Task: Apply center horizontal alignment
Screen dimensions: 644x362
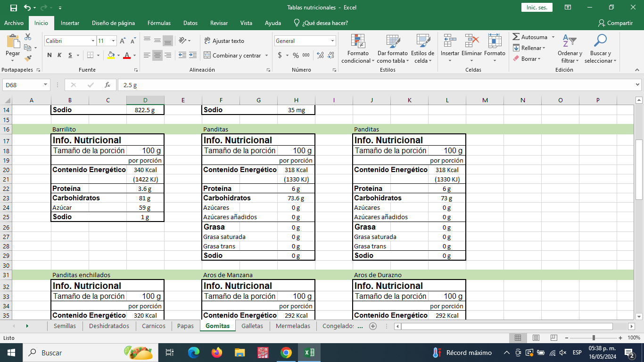Action: click(157, 55)
